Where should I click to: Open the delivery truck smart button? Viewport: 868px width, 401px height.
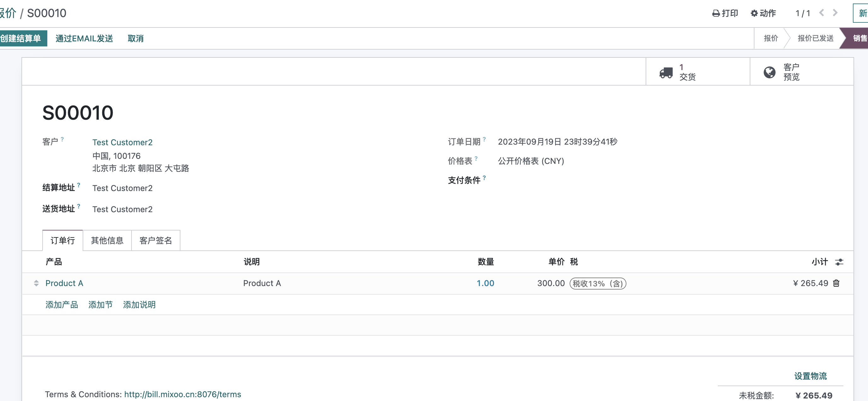click(697, 72)
